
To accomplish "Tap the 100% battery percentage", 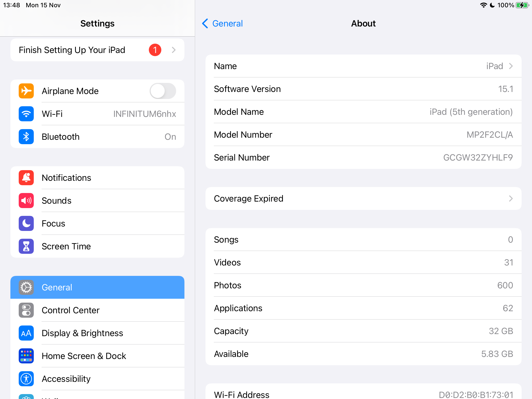I will [506, 5].
